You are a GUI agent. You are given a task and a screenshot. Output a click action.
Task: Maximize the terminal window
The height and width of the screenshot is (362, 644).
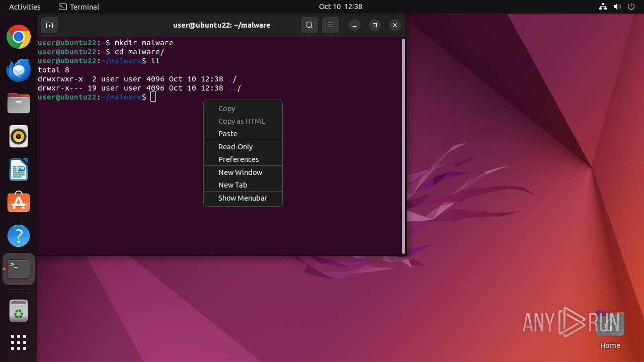click(x=375, y=25)
